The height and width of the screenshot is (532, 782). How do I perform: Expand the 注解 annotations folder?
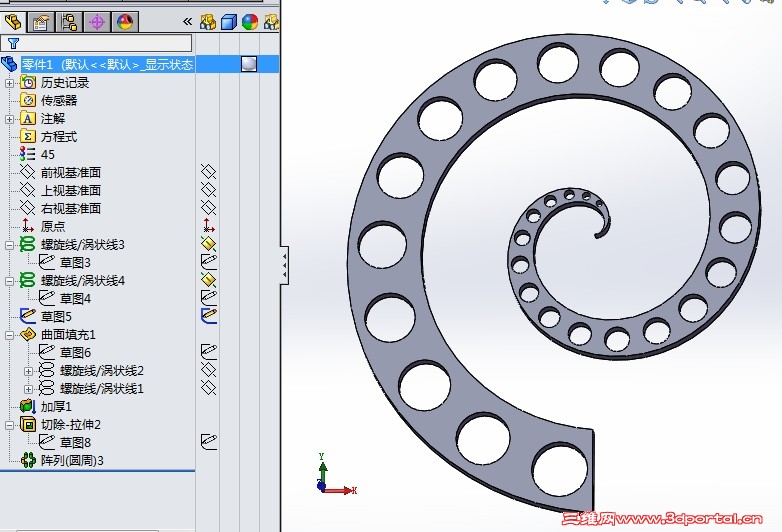(9, 119)
